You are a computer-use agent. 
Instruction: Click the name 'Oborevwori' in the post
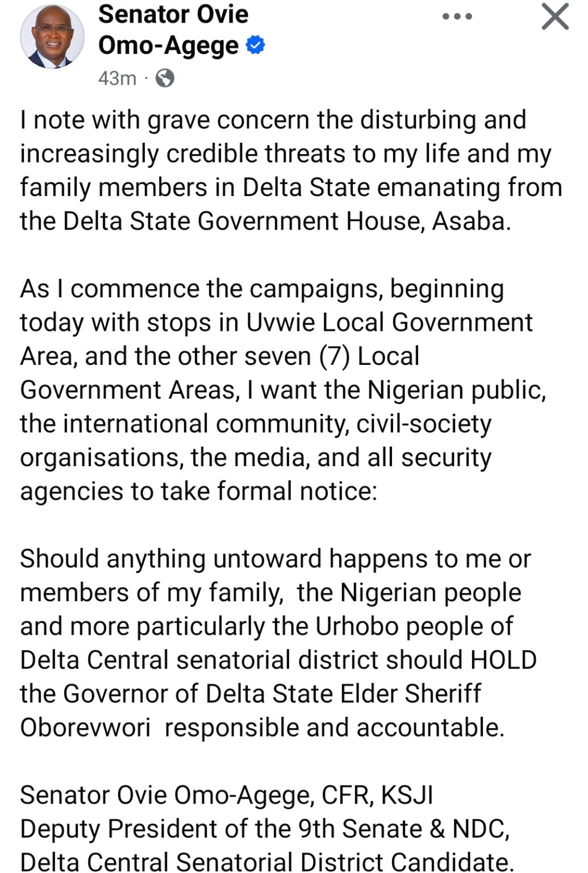coord(85,727)
